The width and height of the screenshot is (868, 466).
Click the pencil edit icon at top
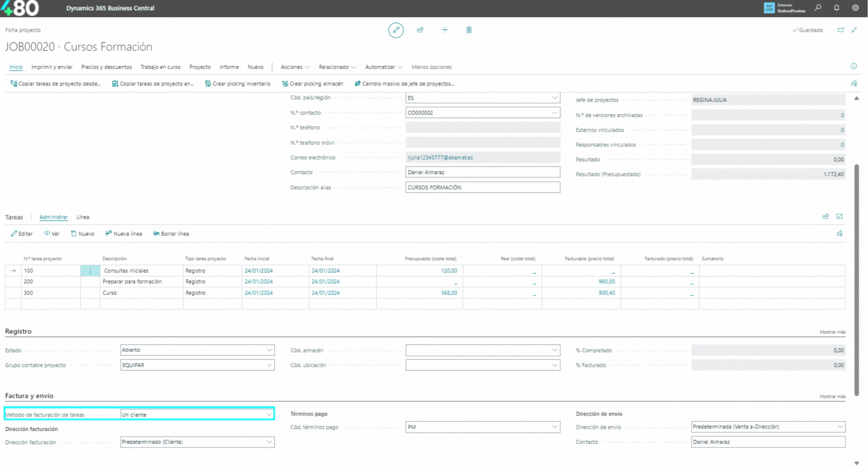point(395,30)
